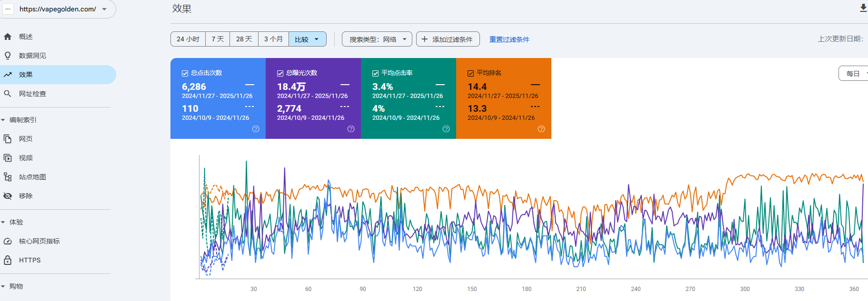Expand the site property selector dropdown

tap(104, 9)
